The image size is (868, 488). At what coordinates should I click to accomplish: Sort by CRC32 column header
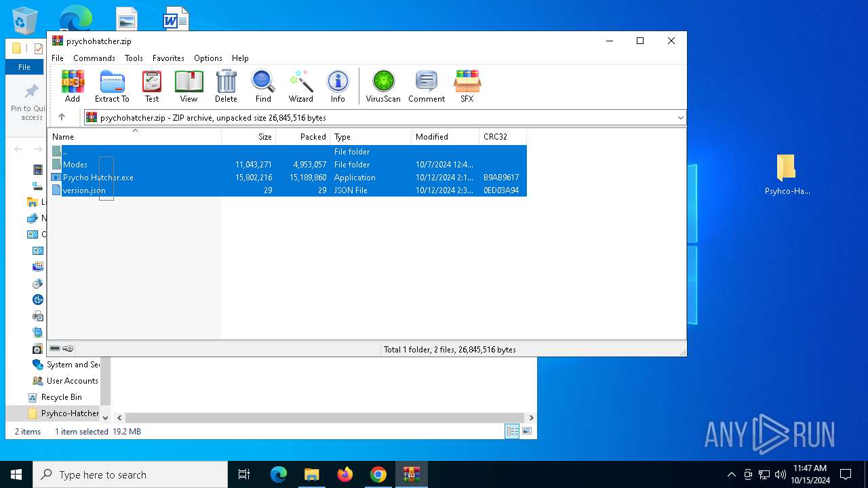click(x=502, y=137)
